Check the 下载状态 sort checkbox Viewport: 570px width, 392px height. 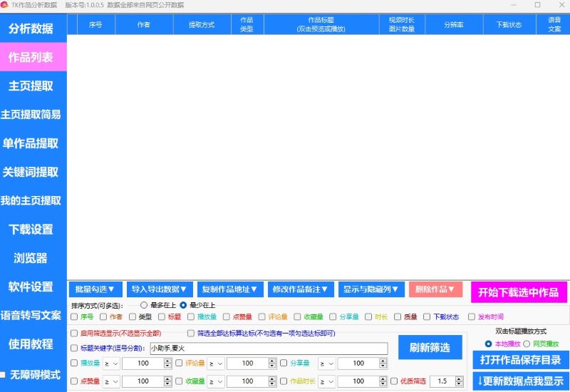point(427,316)
